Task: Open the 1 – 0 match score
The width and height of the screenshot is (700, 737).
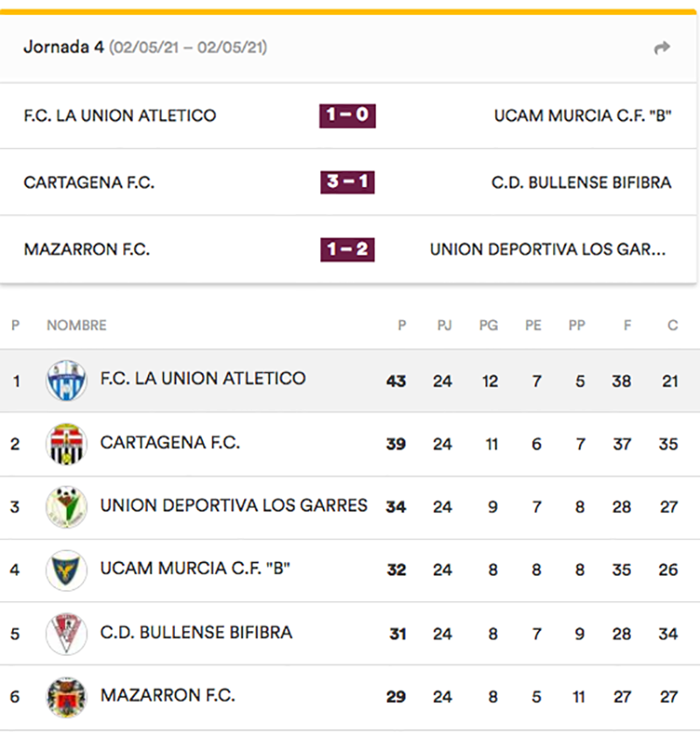Action: point(347,116)
